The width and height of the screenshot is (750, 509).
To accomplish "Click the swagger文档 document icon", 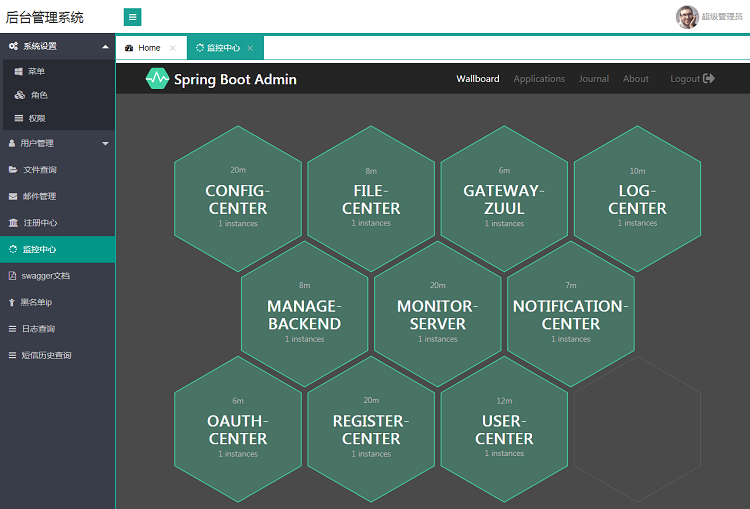I will pyautogui.click(x=12, y=276).
